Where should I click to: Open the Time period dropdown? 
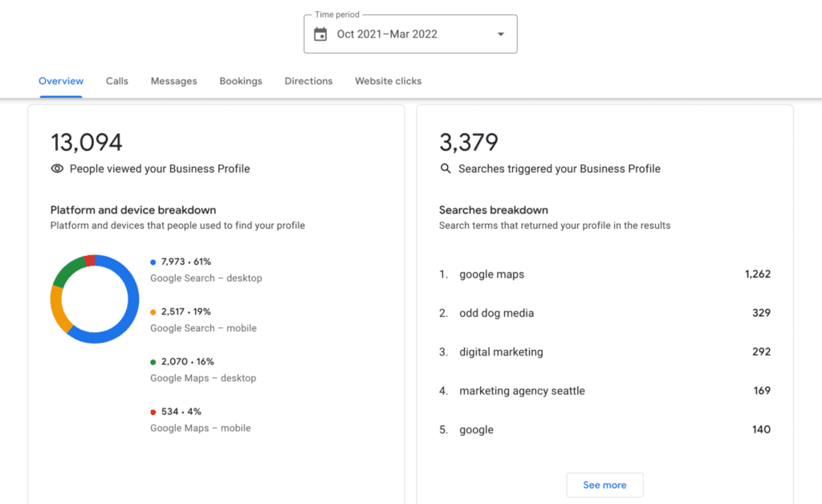click(500, 34)
